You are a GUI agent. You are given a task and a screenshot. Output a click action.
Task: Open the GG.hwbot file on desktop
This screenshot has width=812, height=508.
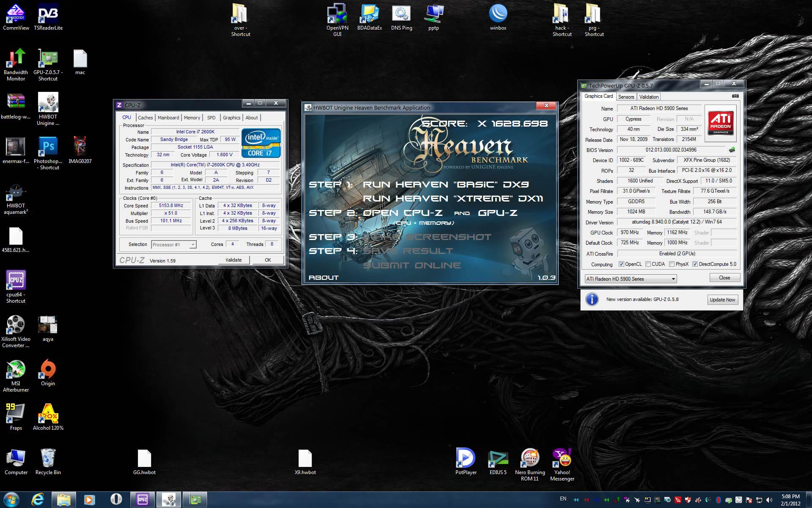(145, 461)
